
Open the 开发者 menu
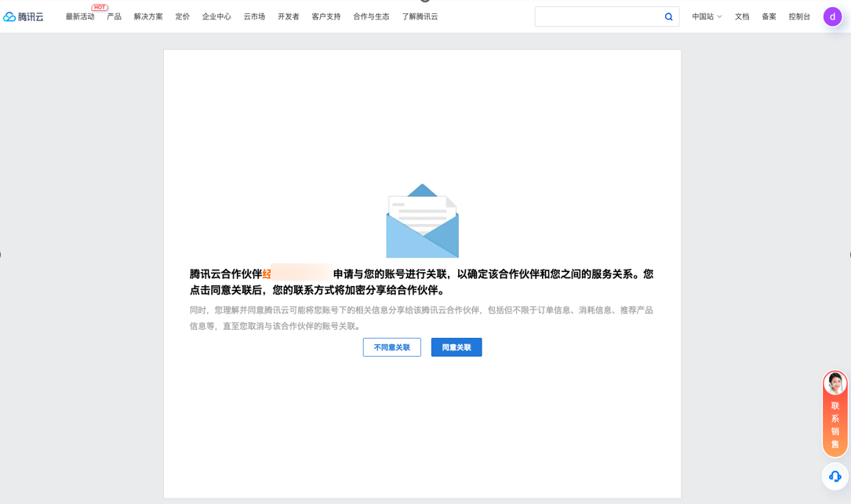pos(288,16)
